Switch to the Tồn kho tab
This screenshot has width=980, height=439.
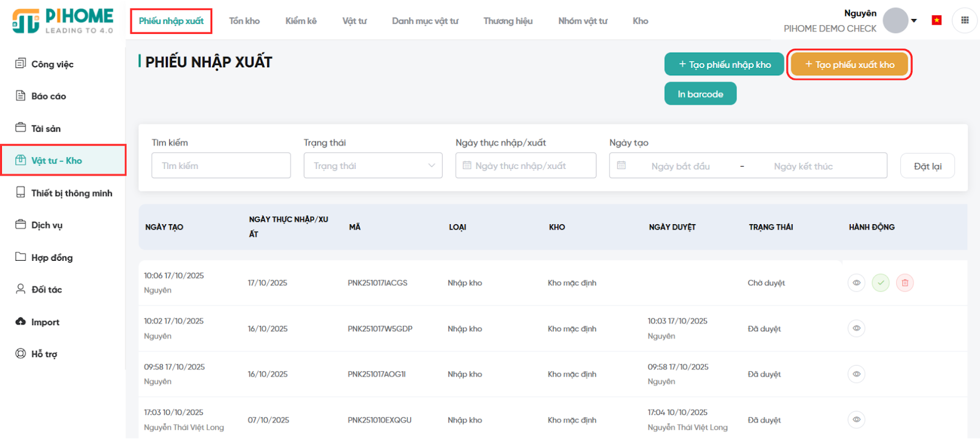pos(244,21)
